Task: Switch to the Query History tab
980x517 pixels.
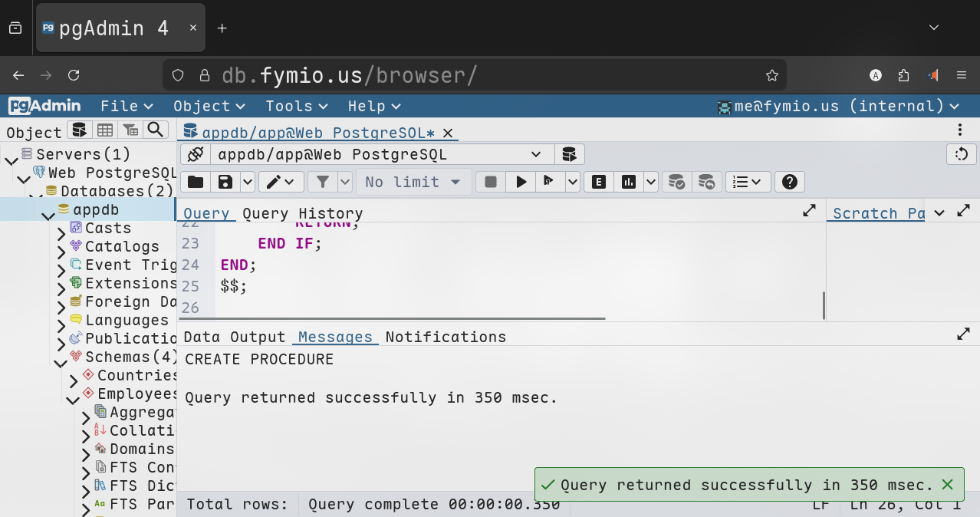Action: [302, 213]
